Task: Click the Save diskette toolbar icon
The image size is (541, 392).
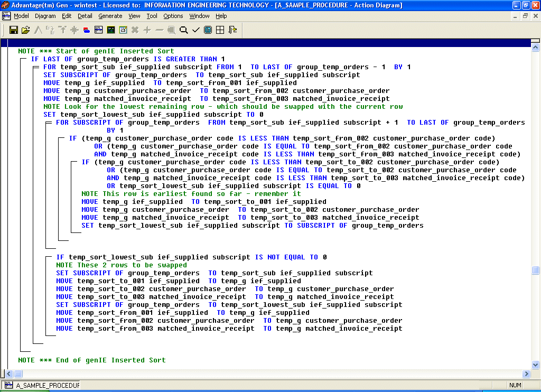Action: (14, 30)
